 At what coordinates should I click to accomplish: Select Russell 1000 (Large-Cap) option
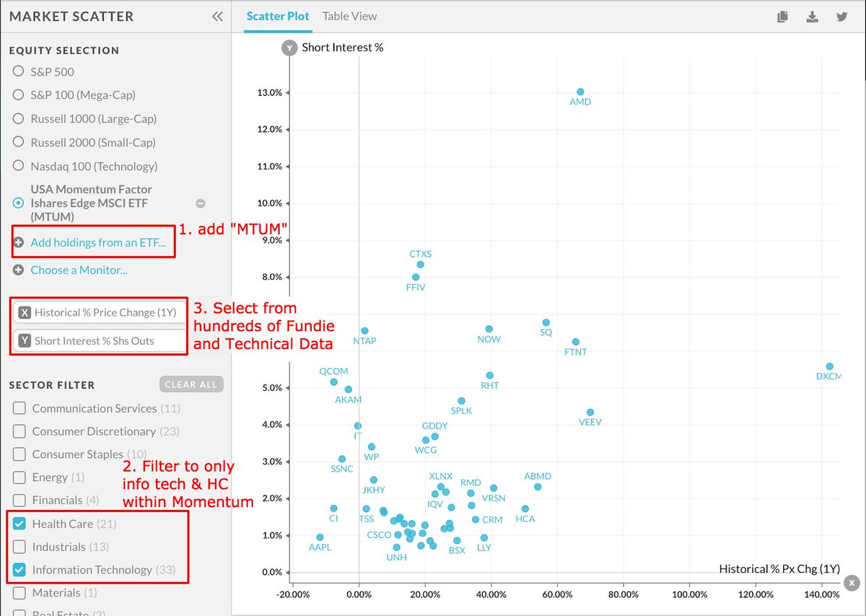(19, 118)
